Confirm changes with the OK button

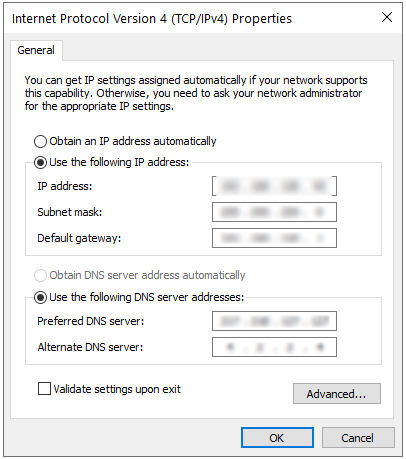click(277, 438)
